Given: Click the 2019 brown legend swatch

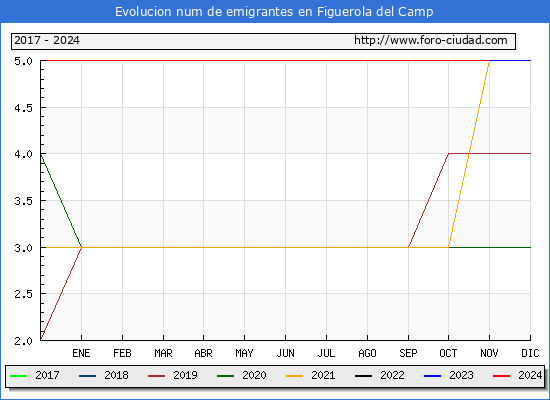Looking at the screenshot, I should [x=156, y=376].
